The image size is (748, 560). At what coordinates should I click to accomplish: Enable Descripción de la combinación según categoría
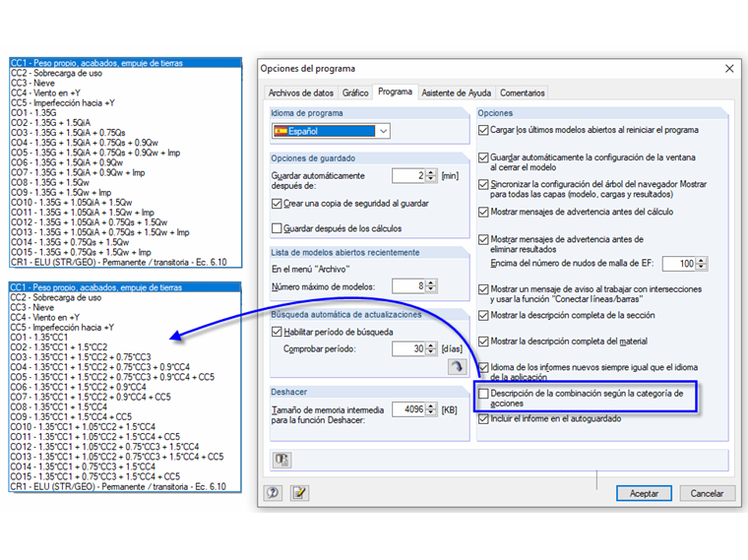coord(483,394)
